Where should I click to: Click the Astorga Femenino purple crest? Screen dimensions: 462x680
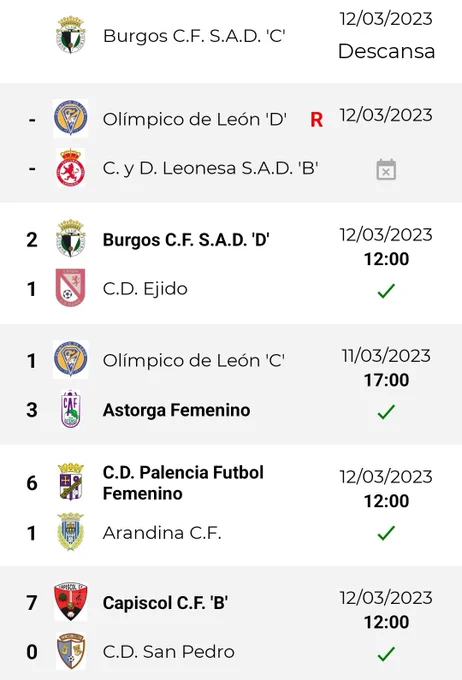(x=71, y=409)
